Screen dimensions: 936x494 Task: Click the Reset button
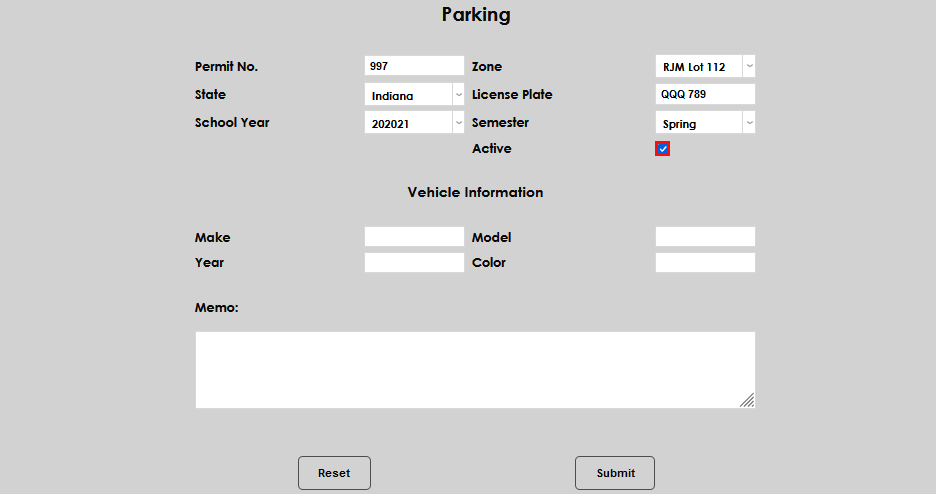coord(334,473)
